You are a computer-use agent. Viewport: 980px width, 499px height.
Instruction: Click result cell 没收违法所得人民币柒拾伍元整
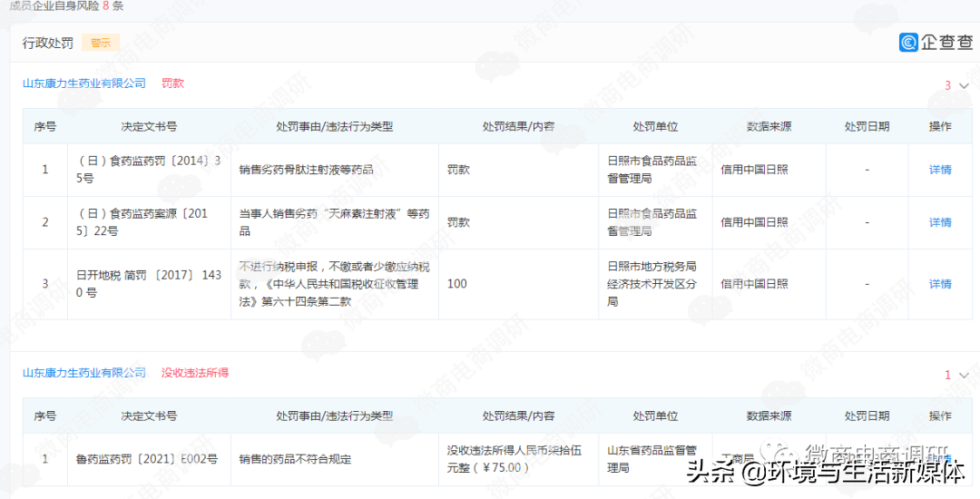tap(514, 459)
